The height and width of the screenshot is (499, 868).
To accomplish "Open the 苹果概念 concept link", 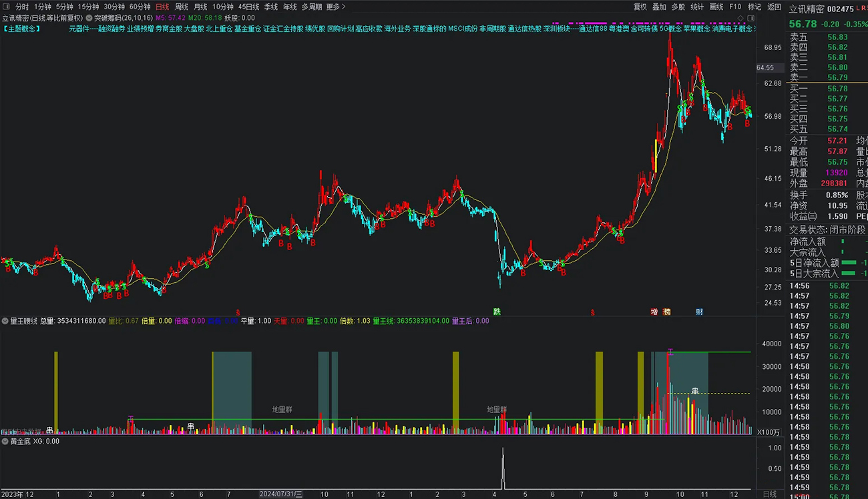I will coord(696,29).
